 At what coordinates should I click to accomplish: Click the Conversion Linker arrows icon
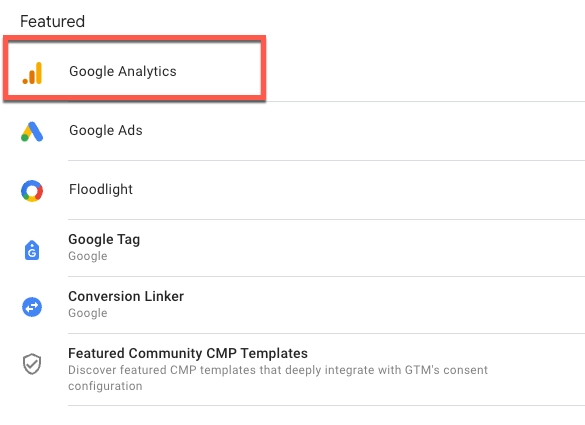click(x=32, y=307)
